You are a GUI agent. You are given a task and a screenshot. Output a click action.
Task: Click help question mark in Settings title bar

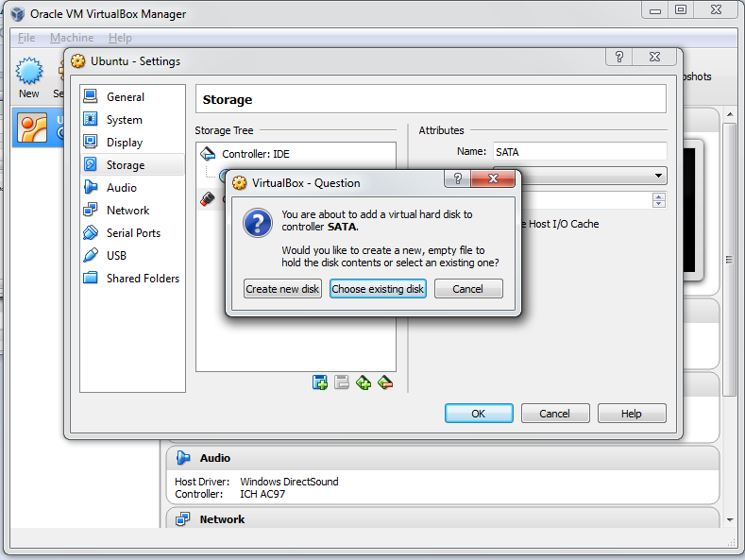click(619, 57)
